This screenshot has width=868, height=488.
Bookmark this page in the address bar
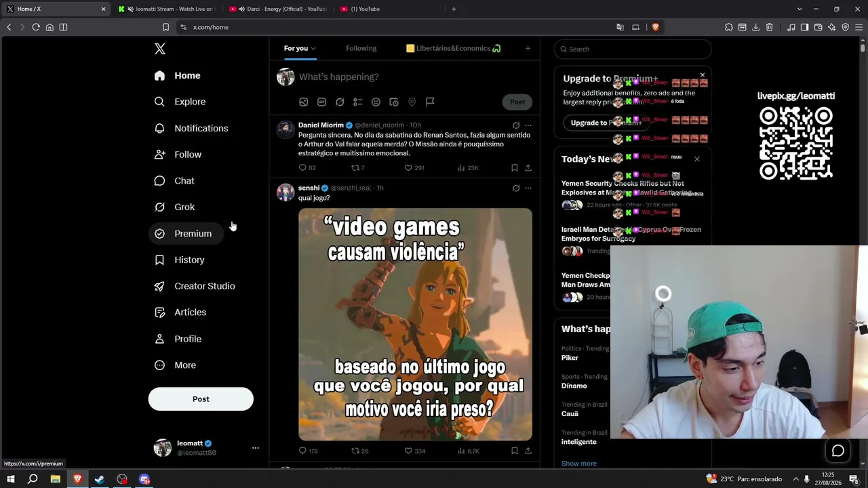pyautogui.click(x=165, y=27)
